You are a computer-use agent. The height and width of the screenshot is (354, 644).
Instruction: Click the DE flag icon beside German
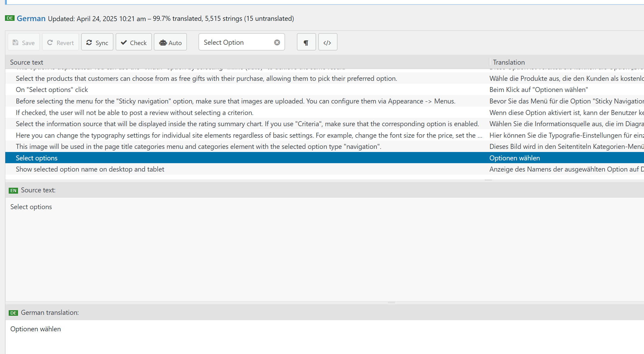tap(10, 18)
